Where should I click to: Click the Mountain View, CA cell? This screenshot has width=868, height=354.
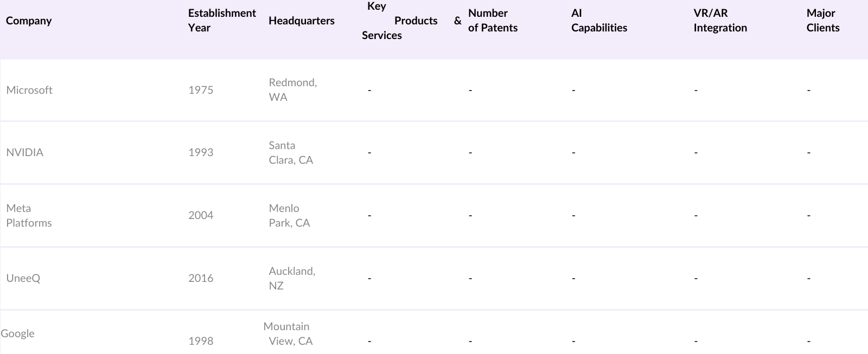point(288,333)
